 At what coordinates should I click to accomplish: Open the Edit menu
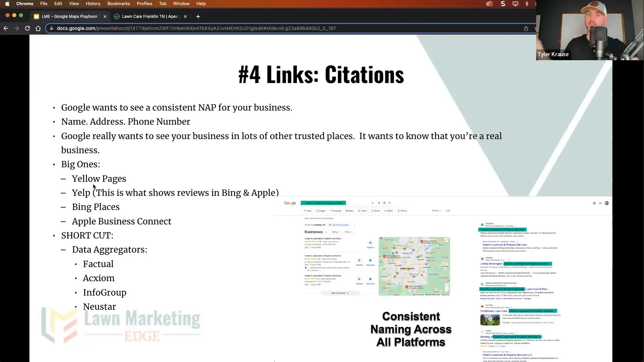point(58,4)
